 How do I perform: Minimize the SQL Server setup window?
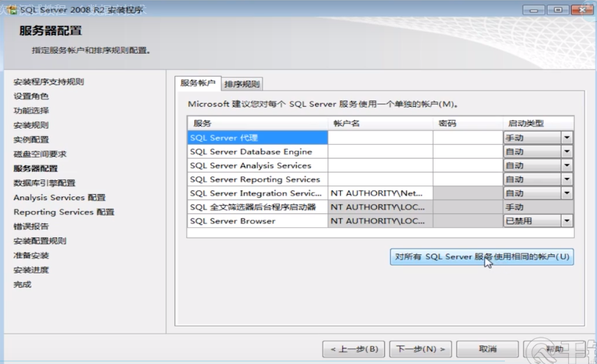[x=534, y=10]
